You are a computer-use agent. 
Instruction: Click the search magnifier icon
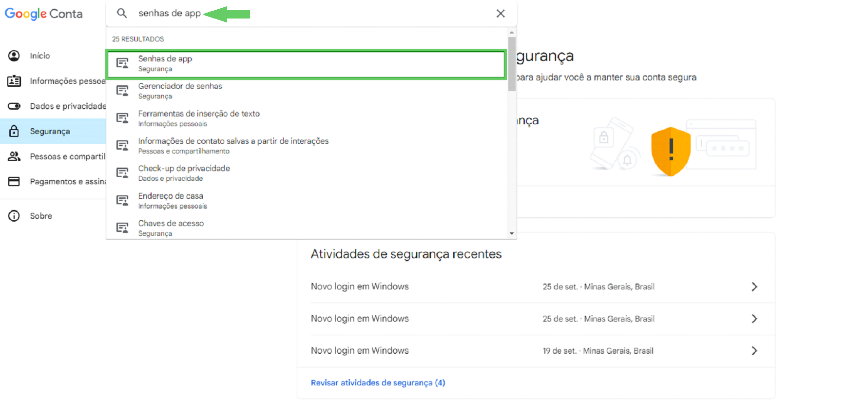122,13
